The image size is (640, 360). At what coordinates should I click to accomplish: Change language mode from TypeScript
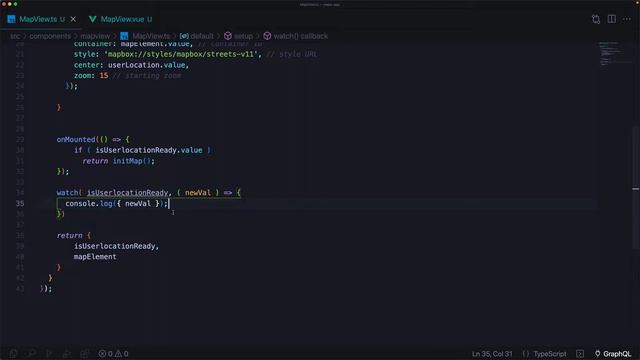(x=549, y=353)
